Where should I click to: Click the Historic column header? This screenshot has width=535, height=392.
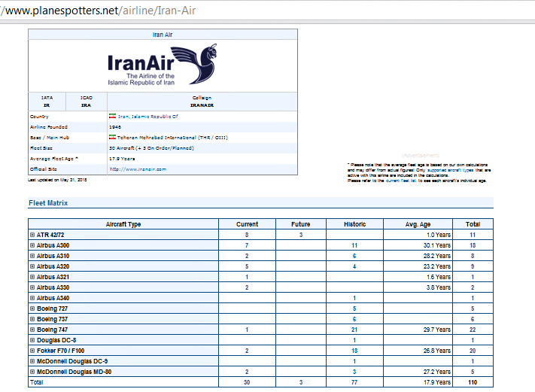[x=355, y=224]
